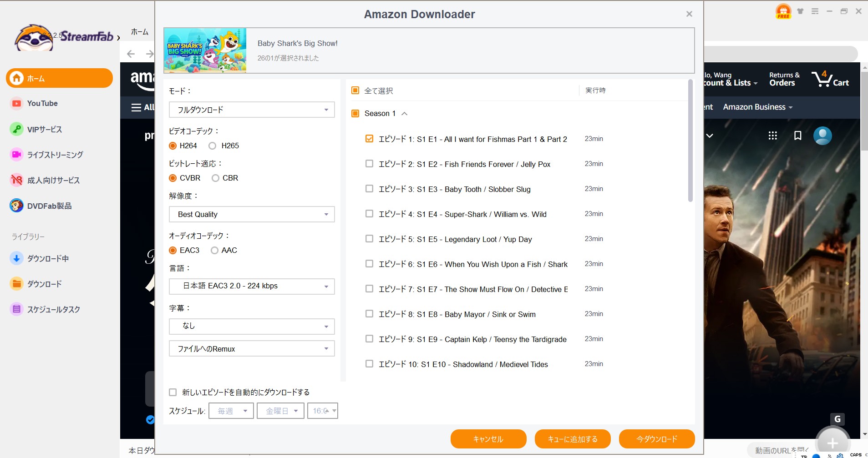Click the browser forward arrow
Viewport: 868px width, 458px height.
[x=149, y=54]
